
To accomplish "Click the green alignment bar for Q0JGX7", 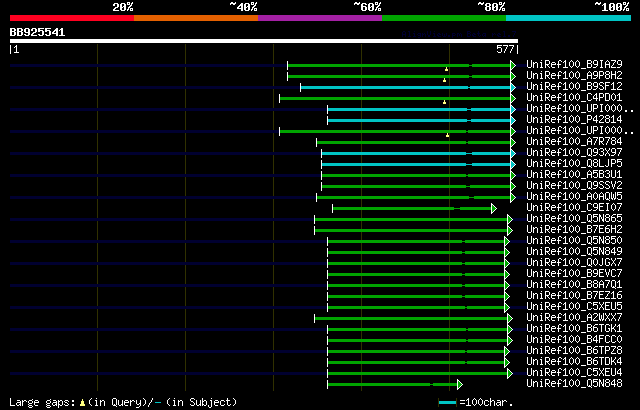I will point(416,264).
